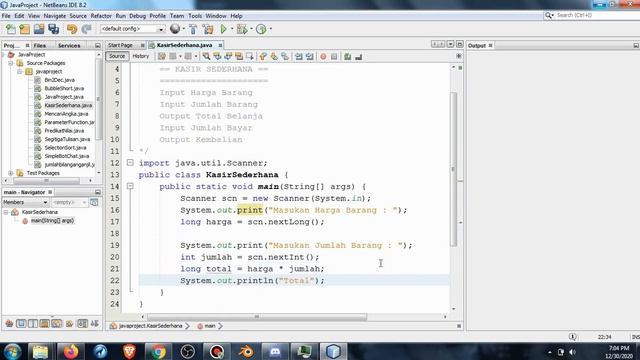Open Blender from the taskbar

point(246,352)
